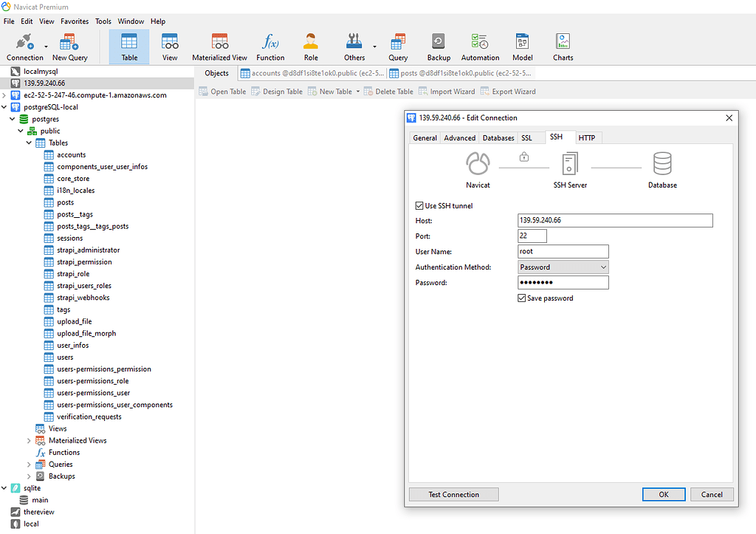Image resolution: width=756 pixels, height=534 pixels.
Task: Click the Test Connection button
Action: (x=453, y=494)
